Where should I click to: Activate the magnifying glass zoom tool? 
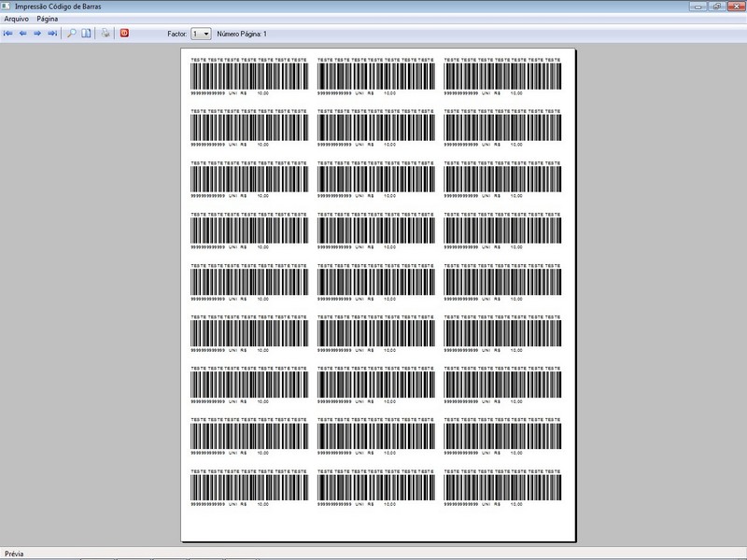coord(72,34)
